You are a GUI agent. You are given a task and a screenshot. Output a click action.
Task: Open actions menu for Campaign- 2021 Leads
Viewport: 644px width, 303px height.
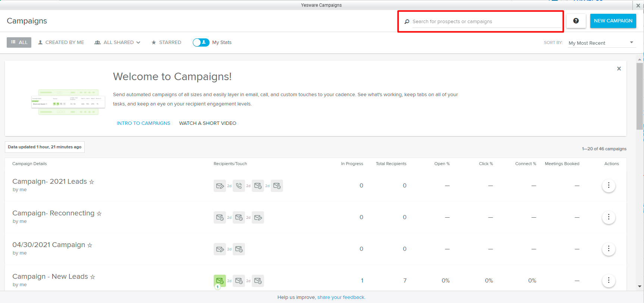[x=609, y=186]
